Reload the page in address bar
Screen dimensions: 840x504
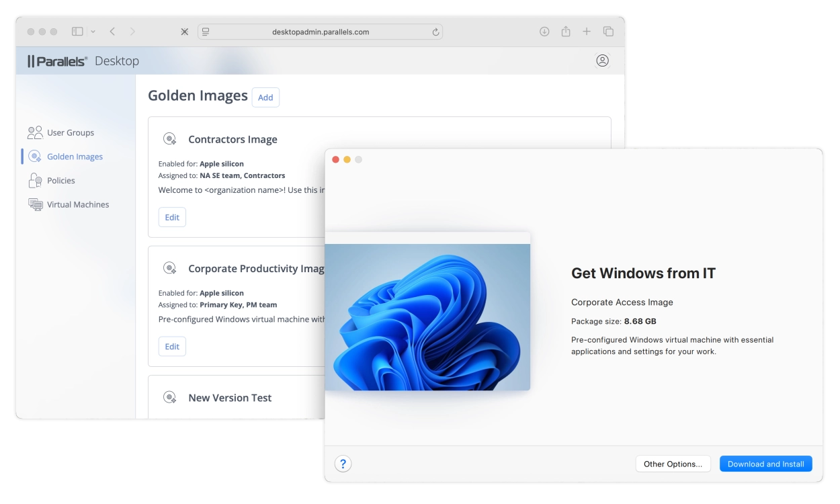[x=435, y=32]
